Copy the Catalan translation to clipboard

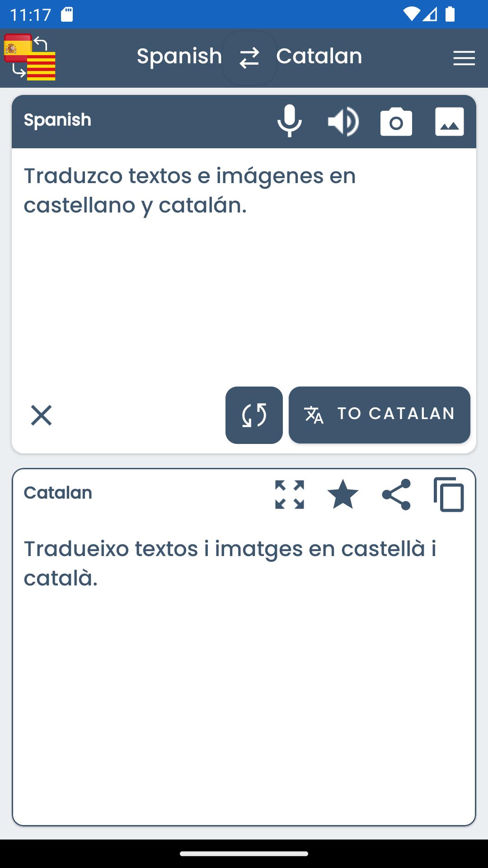449,494
